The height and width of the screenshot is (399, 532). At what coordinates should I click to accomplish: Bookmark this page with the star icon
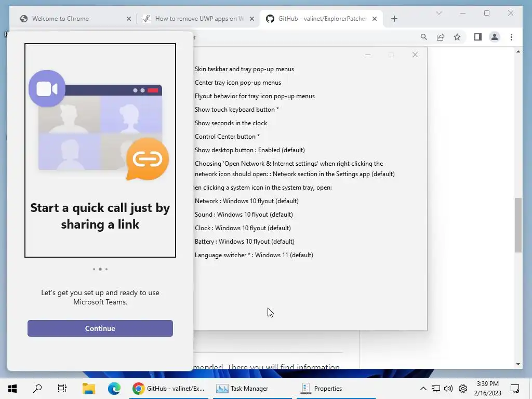point(457,37)
